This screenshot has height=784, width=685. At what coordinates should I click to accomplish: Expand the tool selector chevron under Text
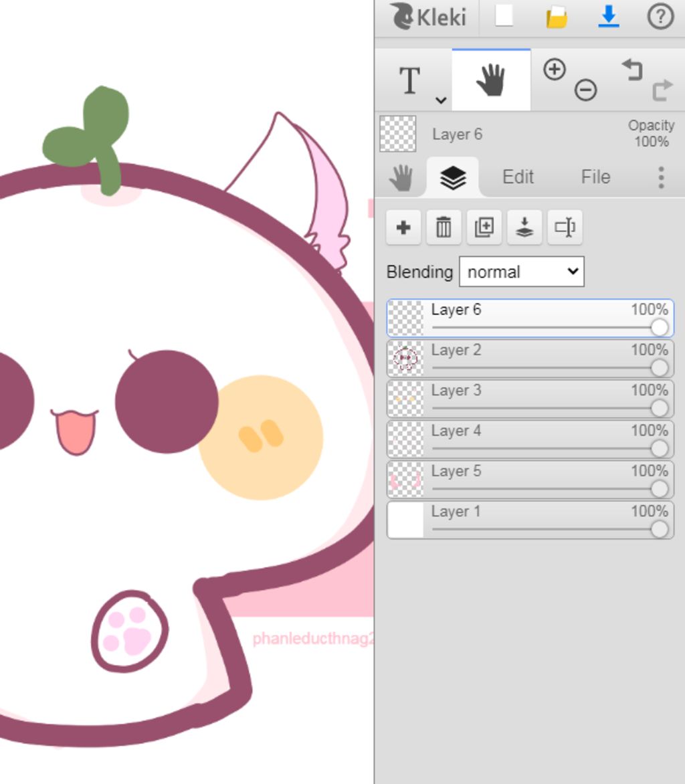pos(440,100)
